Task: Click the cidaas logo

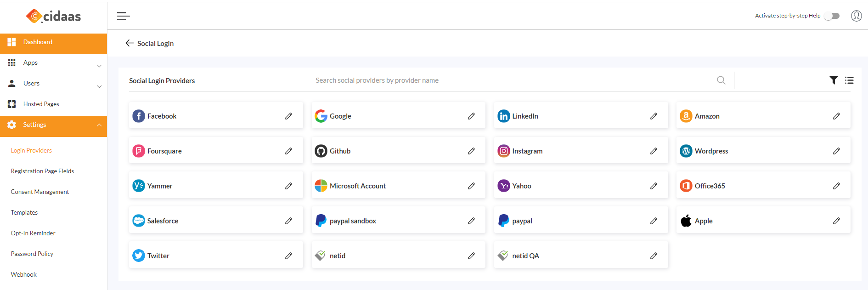Action: pos(53,16)
